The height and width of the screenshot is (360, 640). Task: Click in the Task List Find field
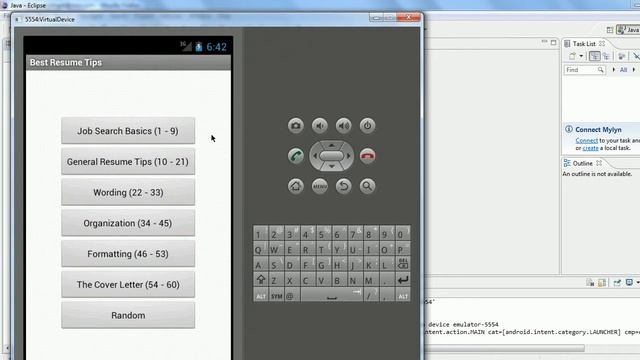click(584, 70)
